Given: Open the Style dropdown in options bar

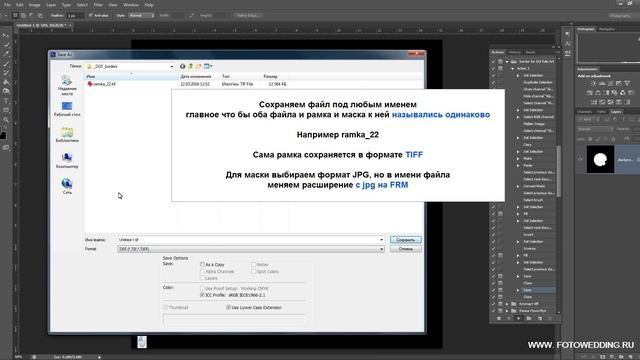Looking at the screenshot, I should 141,16.
